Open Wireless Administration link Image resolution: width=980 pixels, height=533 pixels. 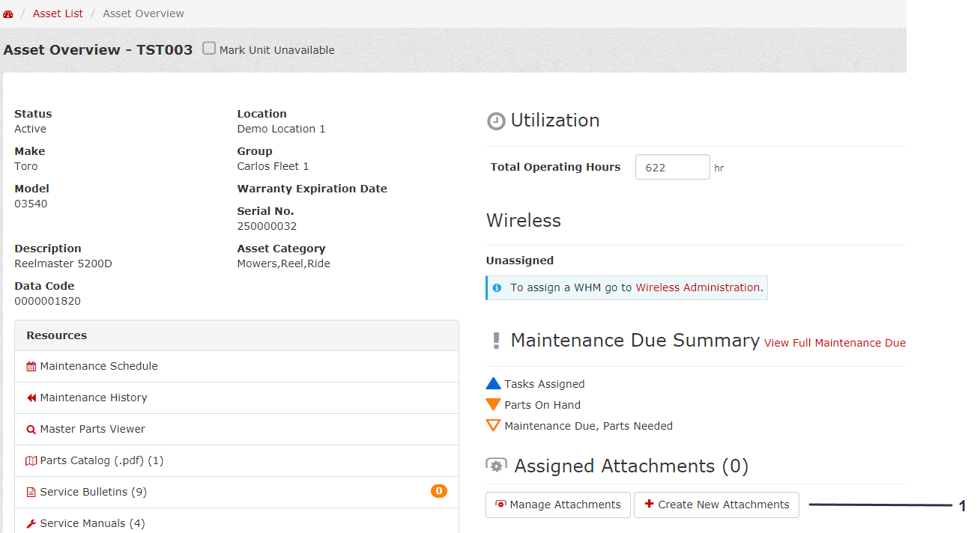click(698, 287)
